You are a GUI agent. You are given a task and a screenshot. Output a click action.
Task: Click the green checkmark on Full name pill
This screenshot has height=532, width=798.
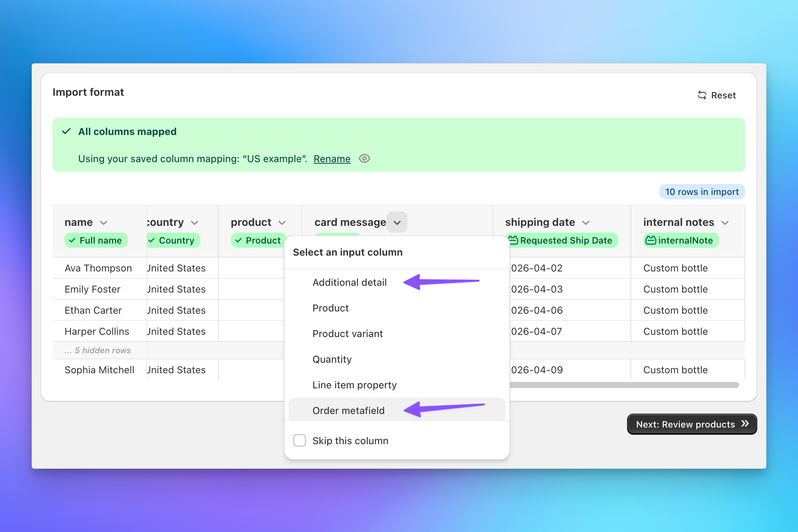72,240
